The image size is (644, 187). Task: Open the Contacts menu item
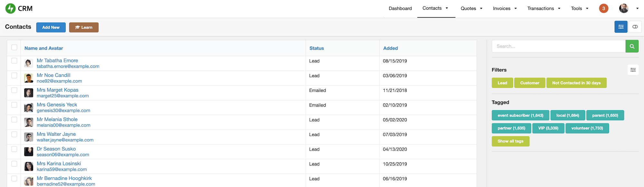(432, 8)
